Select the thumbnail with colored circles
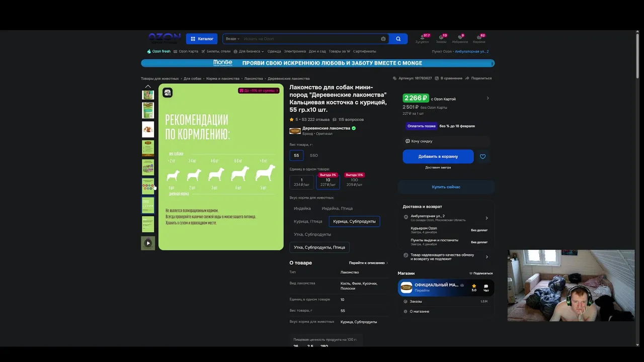Viewport: 644px width, 362px height. (148, 186)
